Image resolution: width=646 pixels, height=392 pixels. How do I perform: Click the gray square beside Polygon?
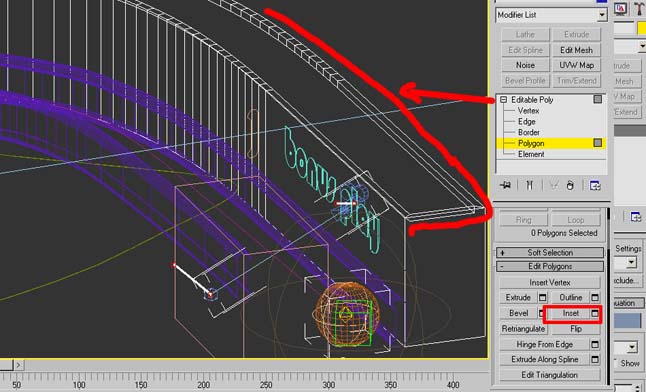pos(597,143)
